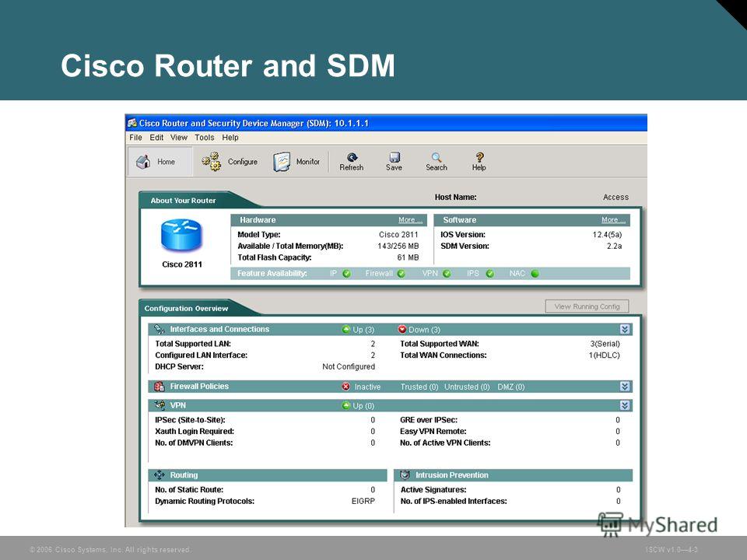Click the Configure gears icon
Viewport: 747px width, 560px height.
(x=211, y=162)
